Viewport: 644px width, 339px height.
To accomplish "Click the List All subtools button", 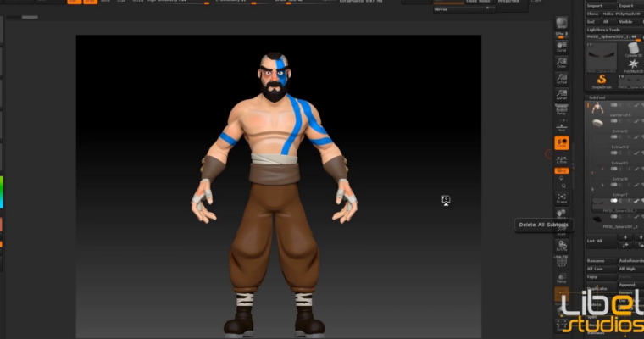I will click(602, 241).
